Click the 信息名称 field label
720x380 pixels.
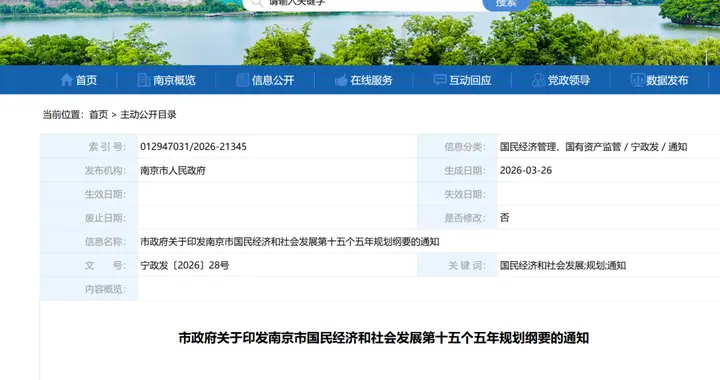(x=105, y=241)
